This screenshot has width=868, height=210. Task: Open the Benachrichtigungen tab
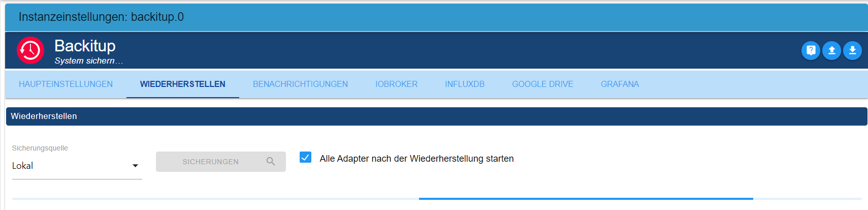tap(301, 84)
